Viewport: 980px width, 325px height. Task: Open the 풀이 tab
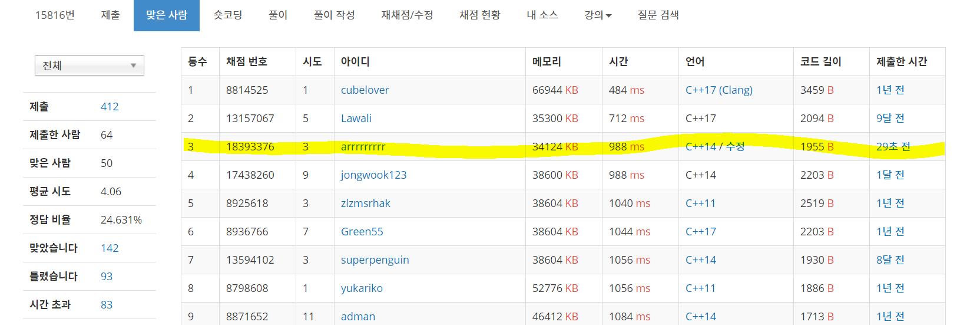point(277,15)
